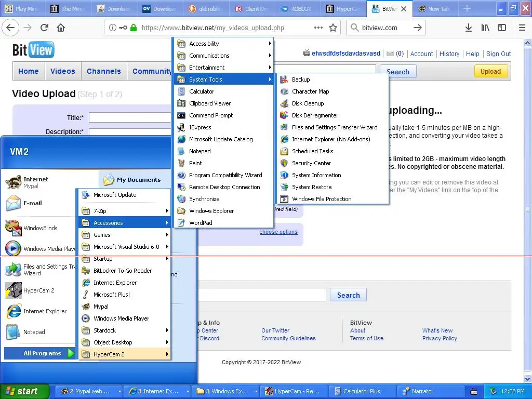Open Mypal from All Programs list
The height and width of the screenshot is (399, 532).
[125, 307]
